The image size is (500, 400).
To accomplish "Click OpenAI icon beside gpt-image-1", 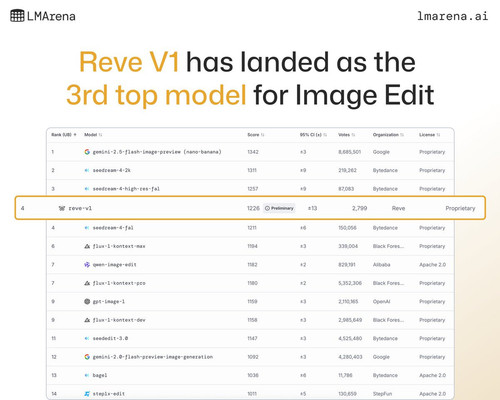I will (87, 301).
